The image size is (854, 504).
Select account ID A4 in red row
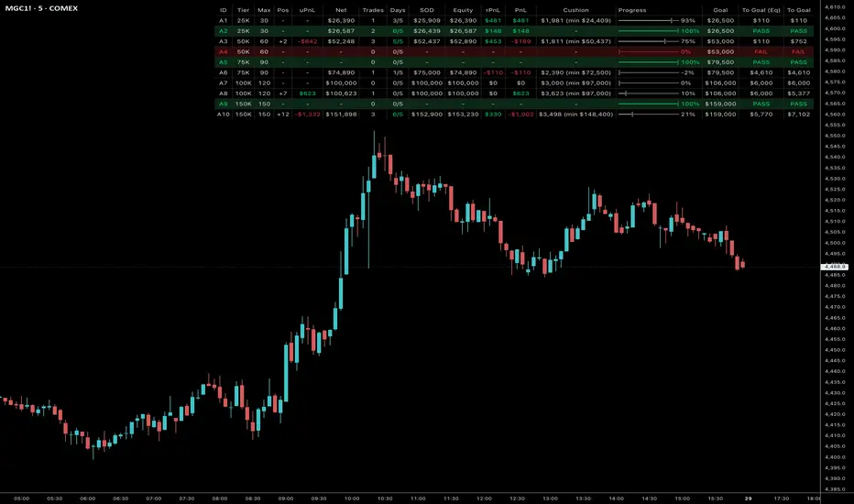(x=223, y=51)
